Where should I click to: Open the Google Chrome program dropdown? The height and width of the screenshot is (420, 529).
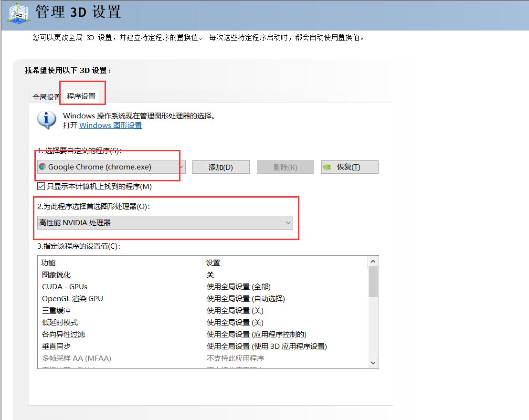[111, 167]
